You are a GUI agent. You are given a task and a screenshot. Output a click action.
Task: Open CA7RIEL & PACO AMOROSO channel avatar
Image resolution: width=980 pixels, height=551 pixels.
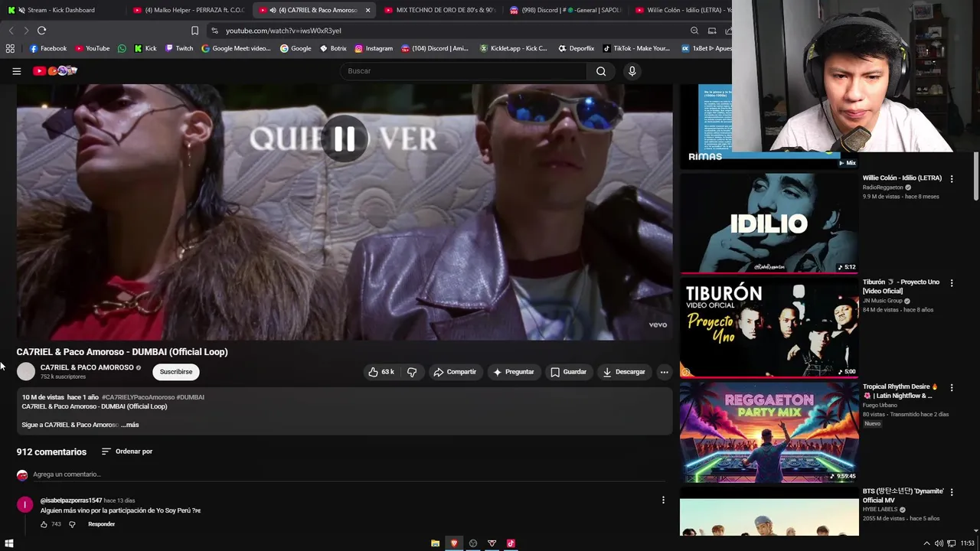coord(26,372)
